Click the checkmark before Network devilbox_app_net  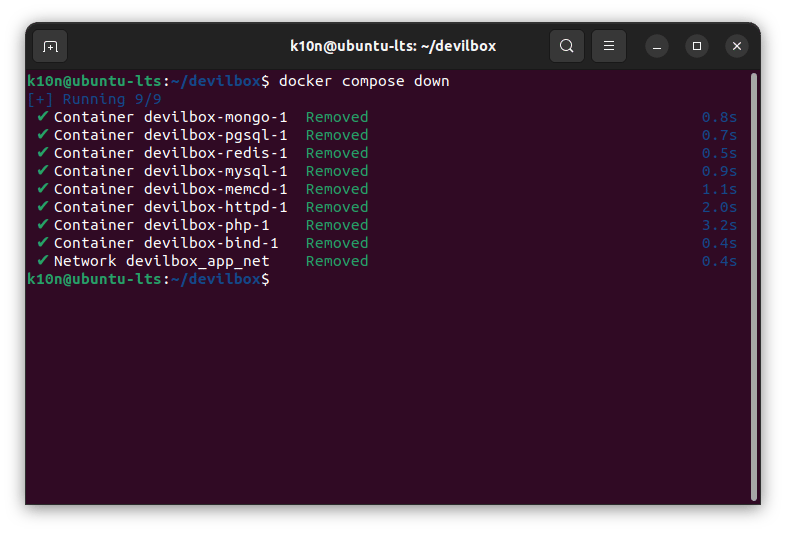pyautogui.click(x=42, y=261)
